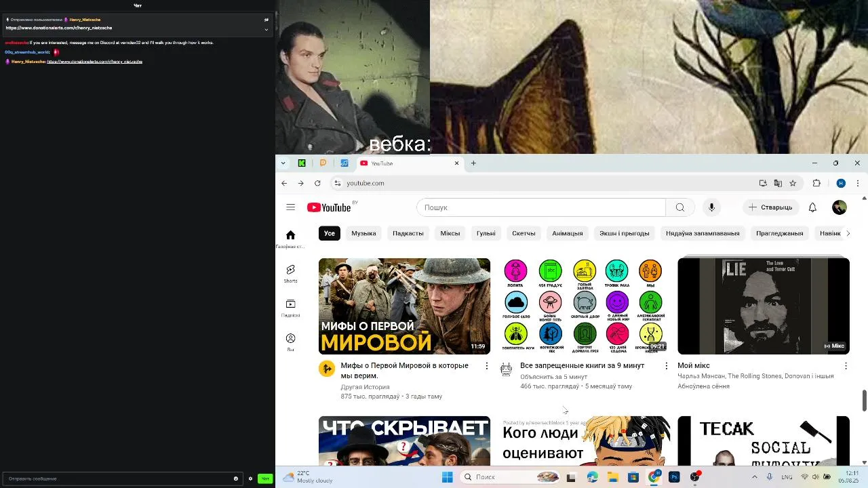Bookmark this page with the star icon
868x488 pixels.
click(x=793, y=183)
